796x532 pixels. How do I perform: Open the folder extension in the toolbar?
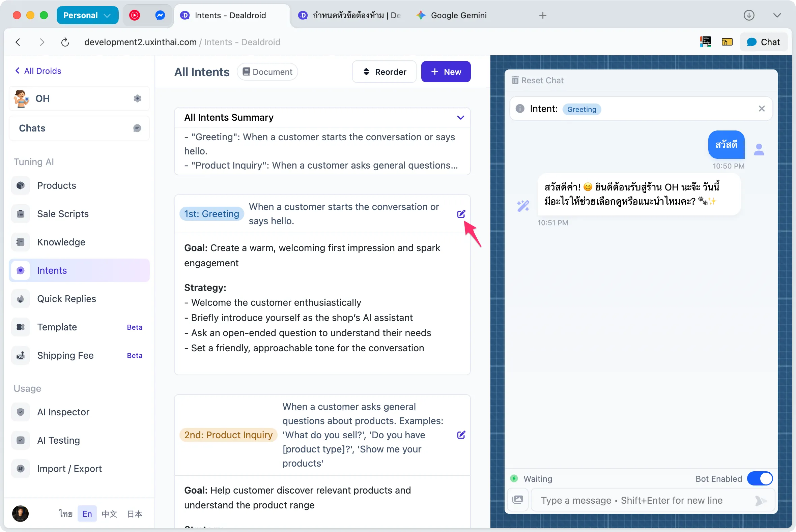pyautogui.click(x=727, y=41)
